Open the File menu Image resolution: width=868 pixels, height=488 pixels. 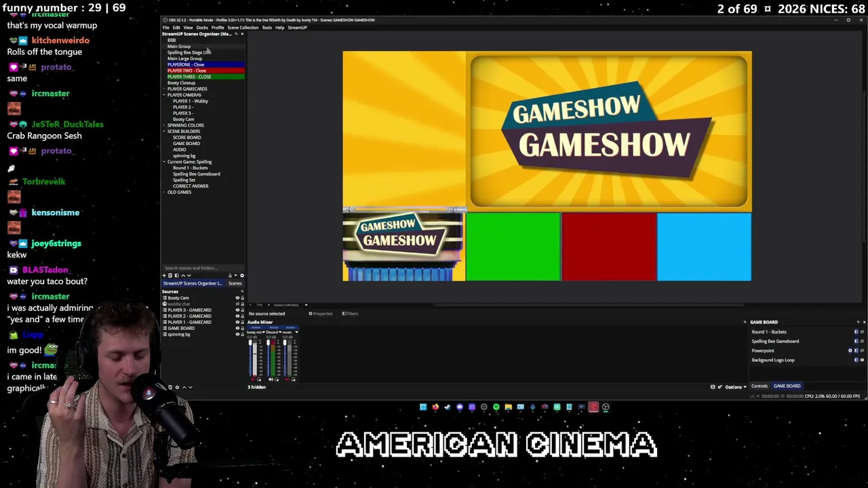pos(165,27)
